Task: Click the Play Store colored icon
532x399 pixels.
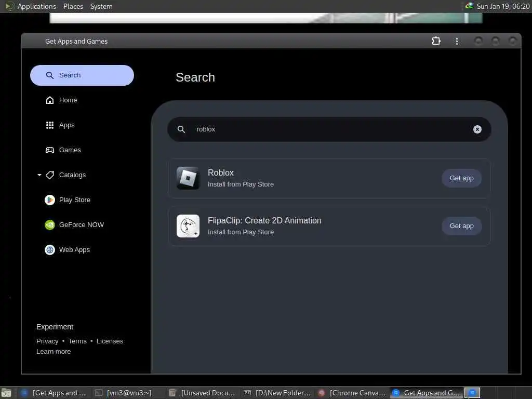Action: pos(50,200)
